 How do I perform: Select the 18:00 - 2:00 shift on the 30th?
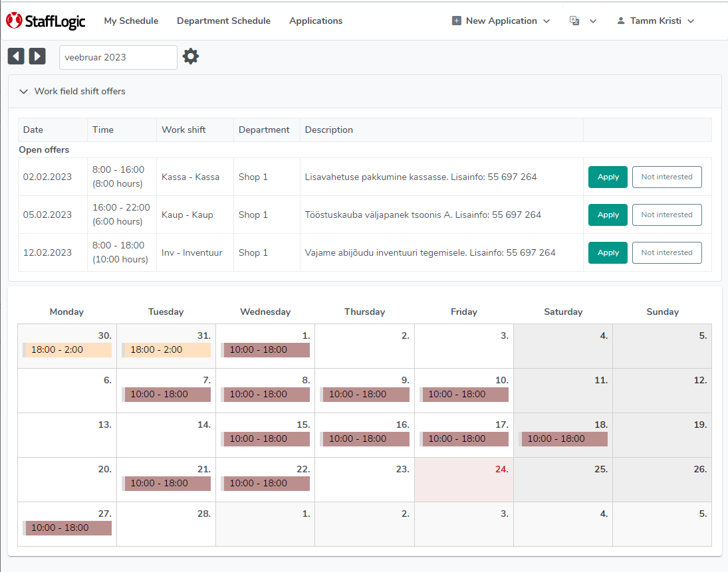pos(67,350)
